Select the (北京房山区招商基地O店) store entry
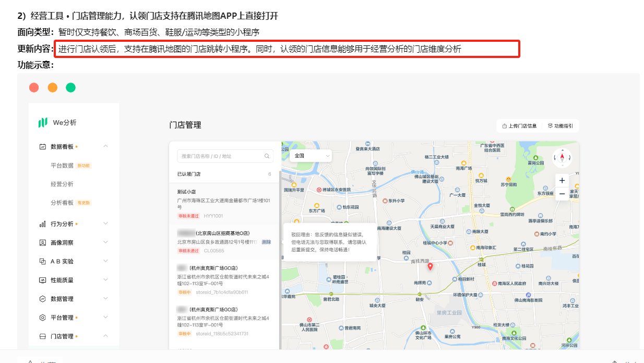The height and width of the screenshot is (363, 644). click(225, 241)
